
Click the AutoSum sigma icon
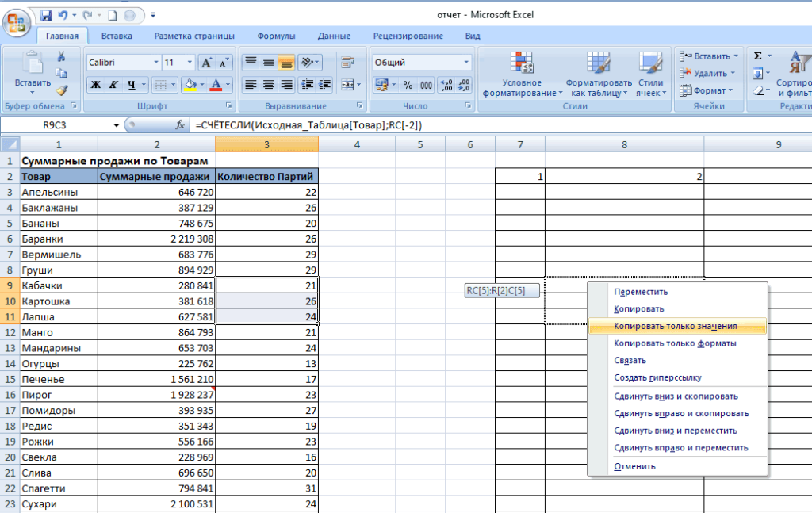click(757, 56)
